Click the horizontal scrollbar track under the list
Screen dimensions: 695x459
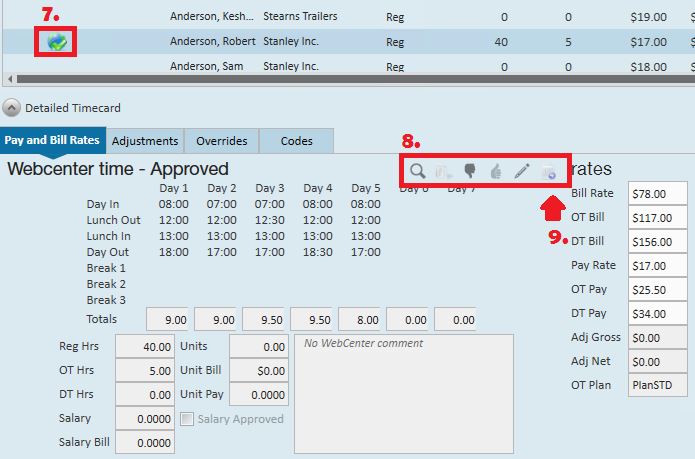355,79
